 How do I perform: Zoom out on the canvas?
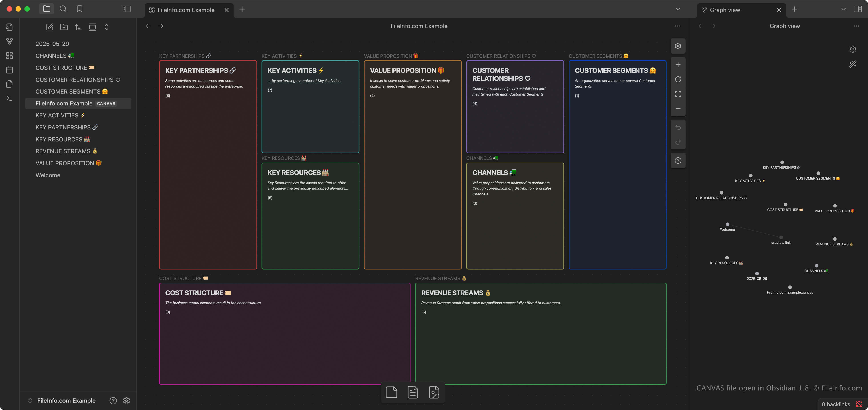(678, 108)
